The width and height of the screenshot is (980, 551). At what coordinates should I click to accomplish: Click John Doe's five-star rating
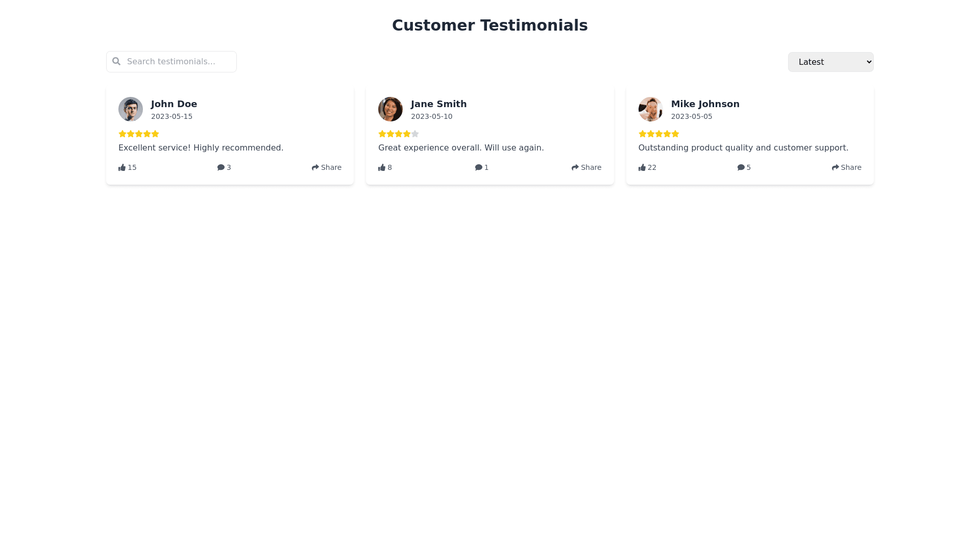coord(139,134)
